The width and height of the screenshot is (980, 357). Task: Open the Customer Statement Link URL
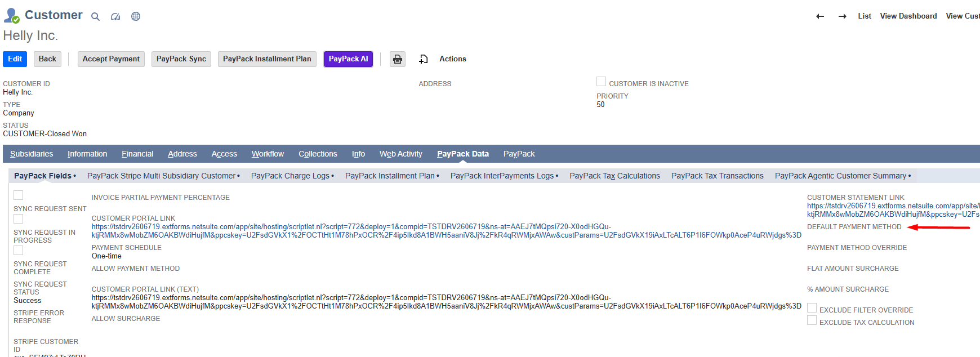coord(893,210)
